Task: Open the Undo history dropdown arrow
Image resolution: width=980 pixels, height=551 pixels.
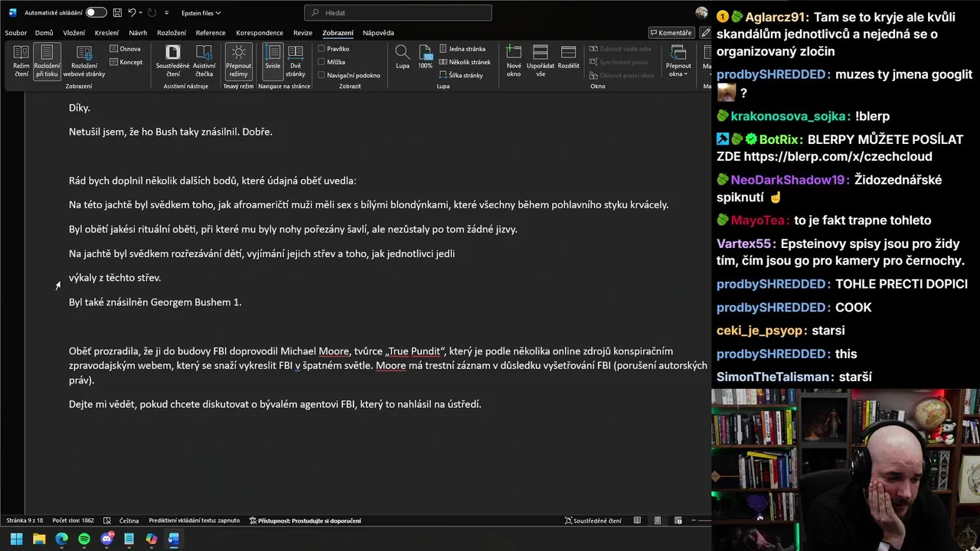Action: pyautogui.click(x=142, y=13)
